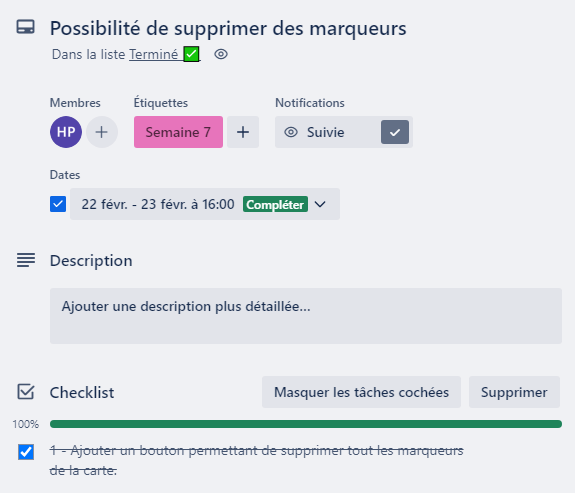This screenshot has height=493, width=575.
Task: Click the description field to add details
Action: click(306, 316)
